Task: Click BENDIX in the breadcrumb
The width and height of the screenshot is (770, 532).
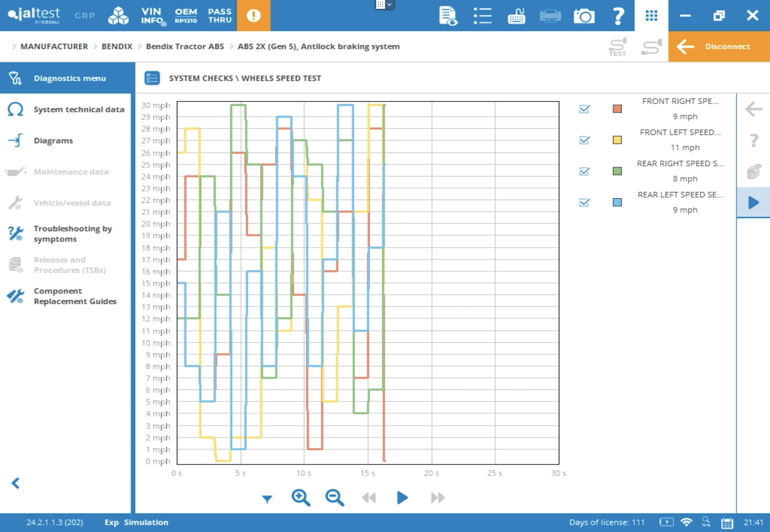Action: pos(117,46)
